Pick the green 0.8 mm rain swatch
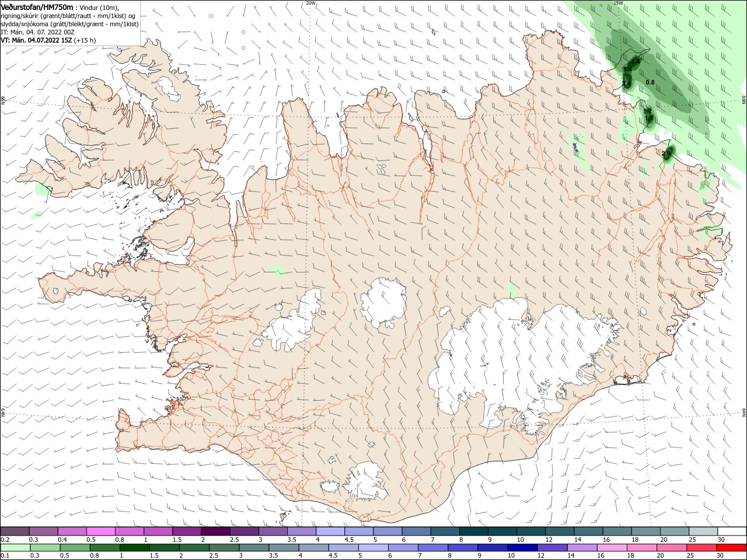Viewport: 747px width, 560px height. pyautogui.click(x=104, y=548)
